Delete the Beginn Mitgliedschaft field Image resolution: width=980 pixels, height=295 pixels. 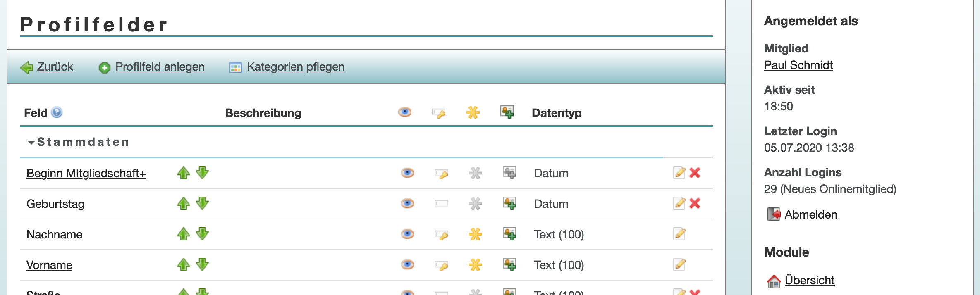tap(695, 173)
